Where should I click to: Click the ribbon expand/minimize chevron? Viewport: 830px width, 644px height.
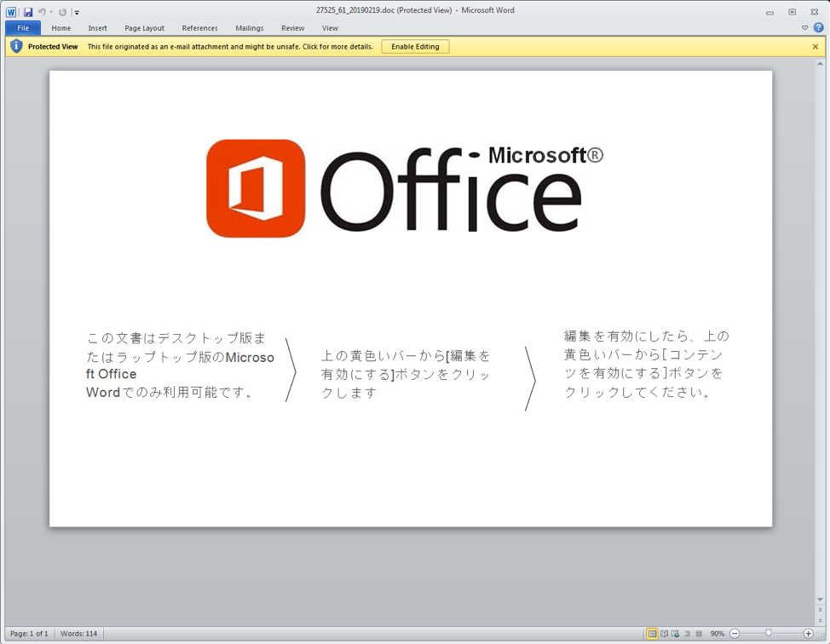tap(804, 27)
